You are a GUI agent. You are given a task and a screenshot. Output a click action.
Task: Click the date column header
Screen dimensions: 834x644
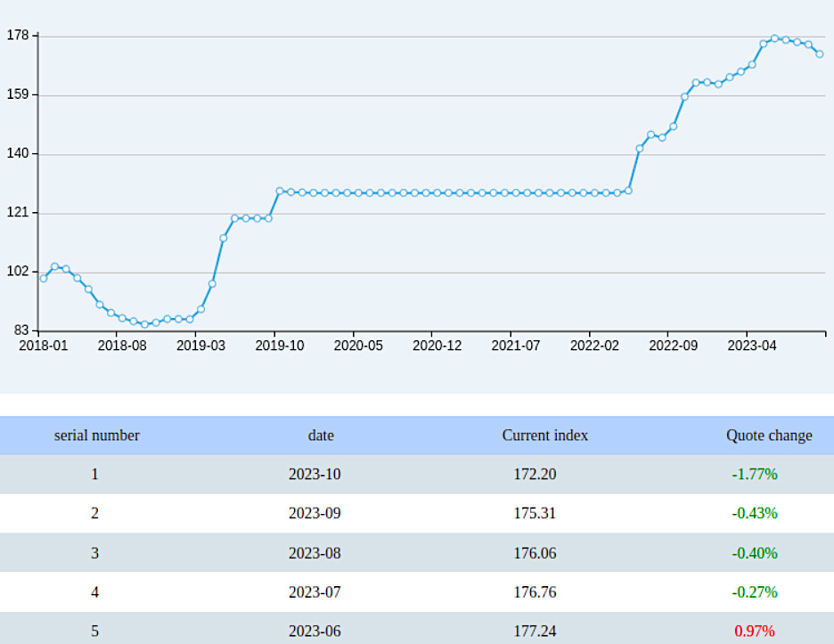pos(321,436)
